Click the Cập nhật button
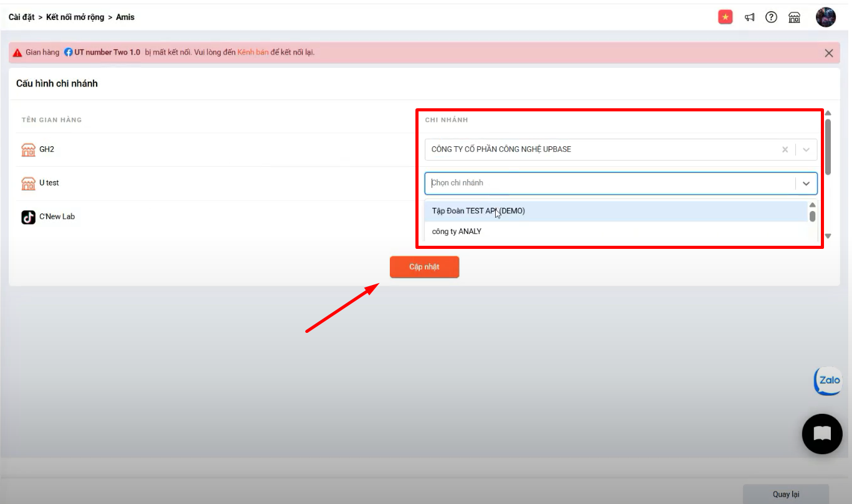The width and height of the screenshot is (852, 504). pos(424,267)
